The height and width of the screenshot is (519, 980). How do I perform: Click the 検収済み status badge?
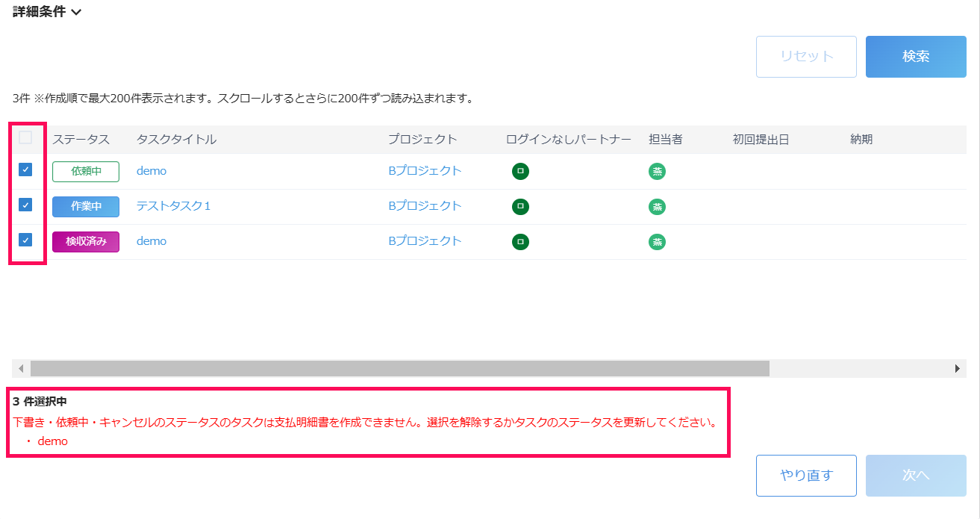click(86, 241)
